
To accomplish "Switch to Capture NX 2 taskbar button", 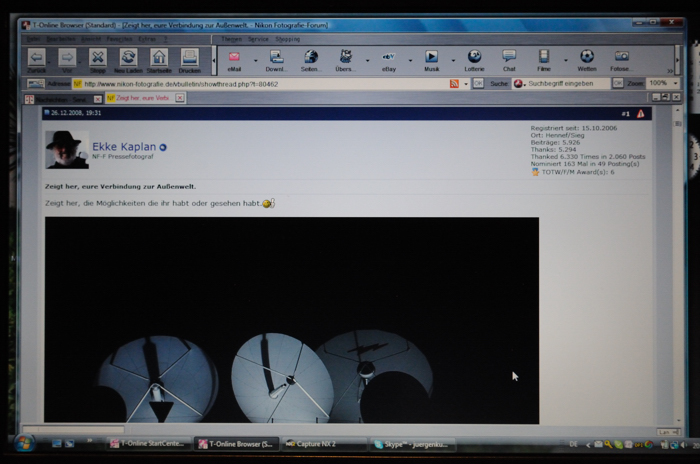I will [x=324, y=444].
